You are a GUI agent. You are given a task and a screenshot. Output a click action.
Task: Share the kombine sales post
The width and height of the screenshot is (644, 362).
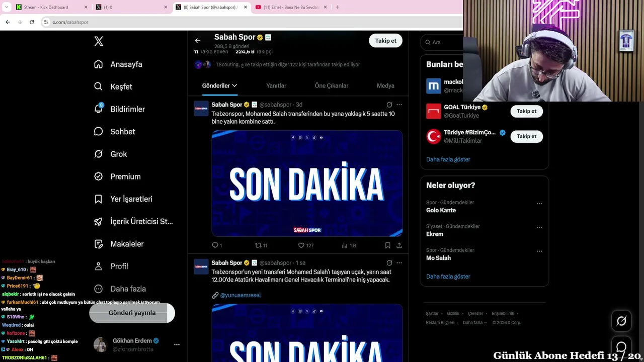pyautogui.click(x=399, y=245)
